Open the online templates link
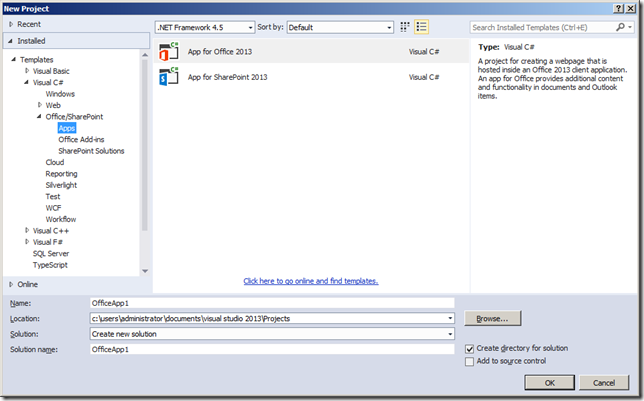 pyautogui.click(x=311, y=281)
